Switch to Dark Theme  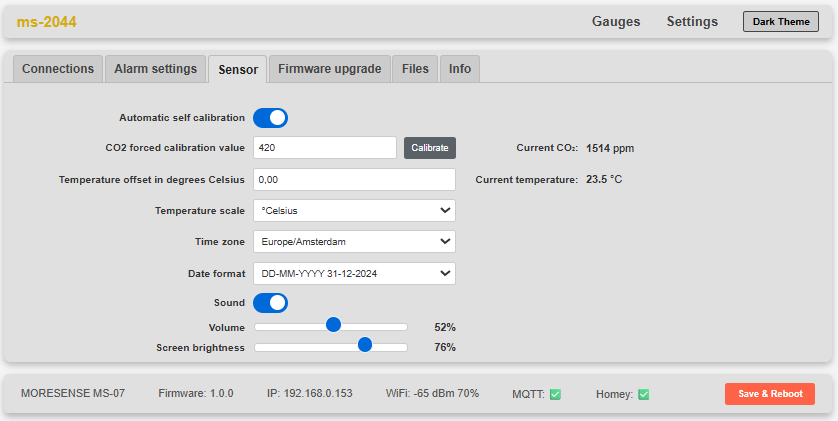tap(781, 22)
